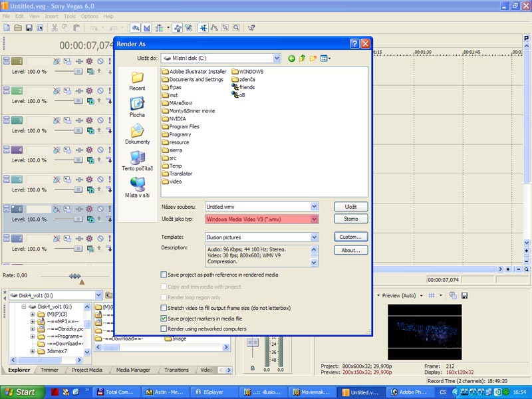Screen dimensions: 532x399
Task: Check Stretch video to fill output frame size
Action: (164, 308)
